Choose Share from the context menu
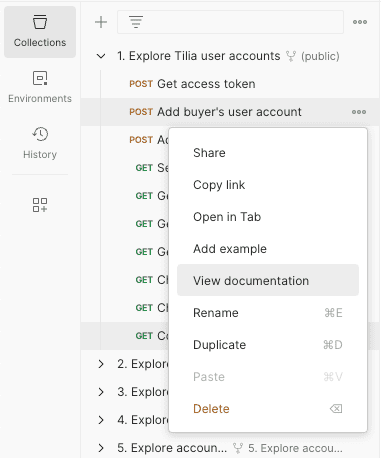Viewport: 381px width, 458px height. (268, 153)
